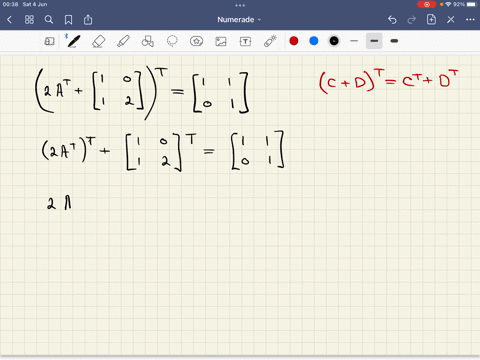The image size is (480, 360).
Task: Open the search tool
Action: pyautogui.click(x=49, y=20)
